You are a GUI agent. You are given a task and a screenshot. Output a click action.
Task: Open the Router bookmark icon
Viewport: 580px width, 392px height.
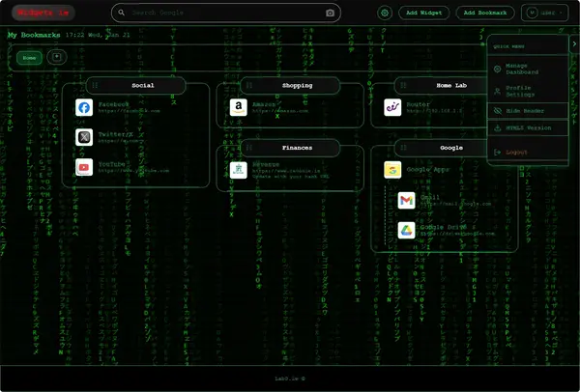pos(392,107)
